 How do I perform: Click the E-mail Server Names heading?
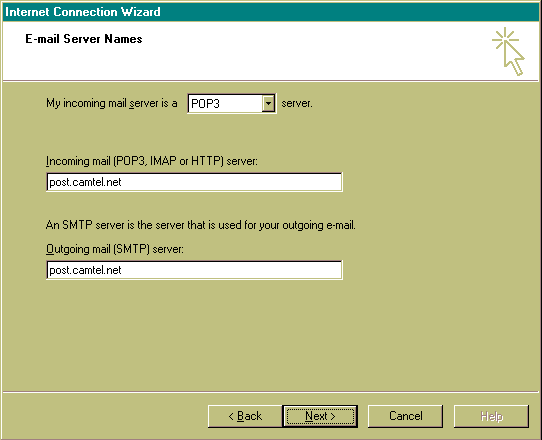tap(84, 39)
